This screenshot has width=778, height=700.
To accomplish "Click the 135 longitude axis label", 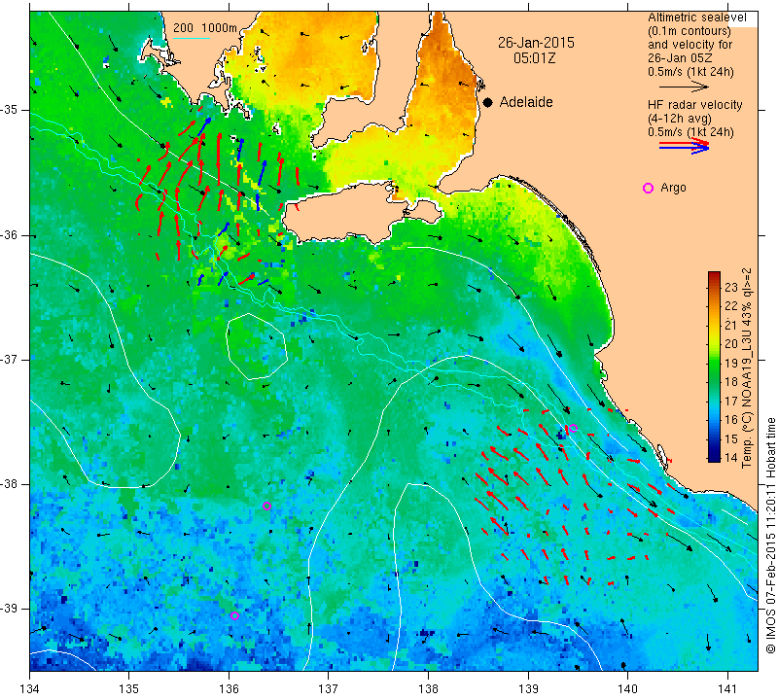I will tap(129, 689).
